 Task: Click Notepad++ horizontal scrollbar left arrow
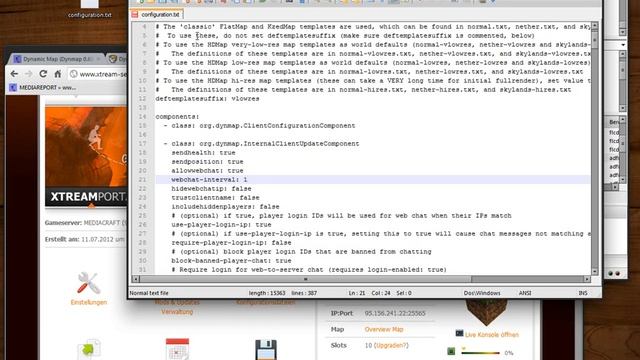coord(136,279)
